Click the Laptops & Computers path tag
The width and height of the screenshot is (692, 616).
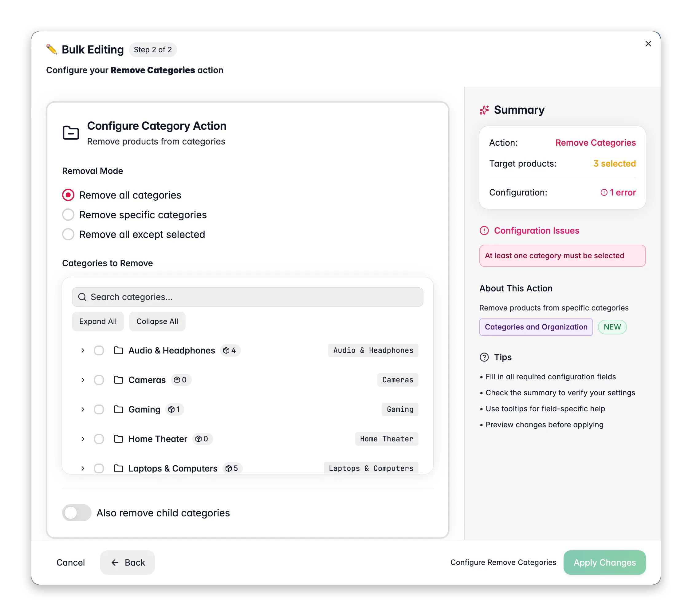click(371, 468)
